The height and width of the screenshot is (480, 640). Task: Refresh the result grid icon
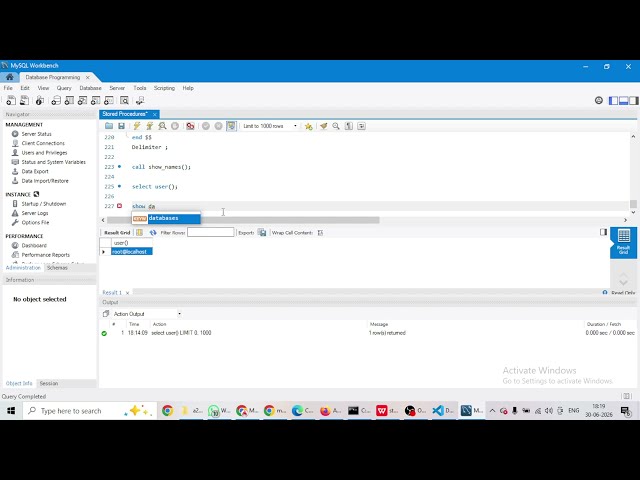point(153,233)
